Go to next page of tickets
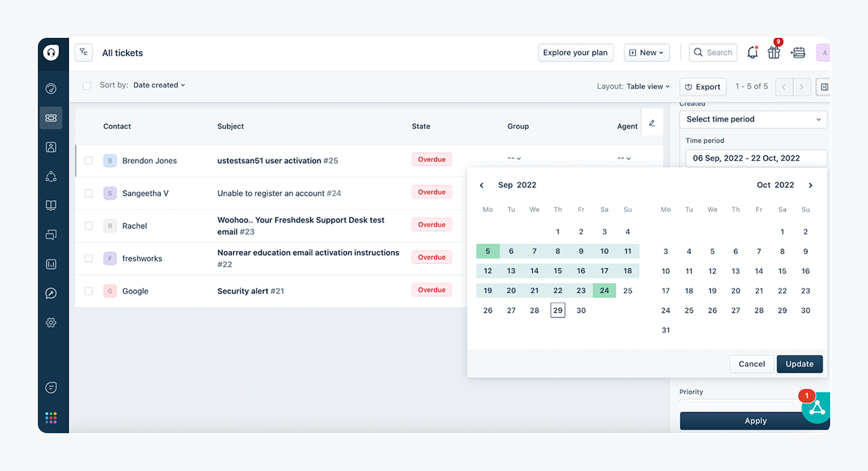Screen dimensions: 868x471 coord(802,87)
